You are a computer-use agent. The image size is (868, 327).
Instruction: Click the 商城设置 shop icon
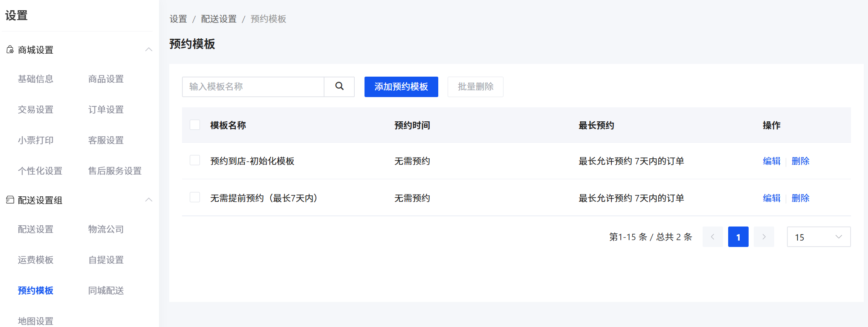10,50
